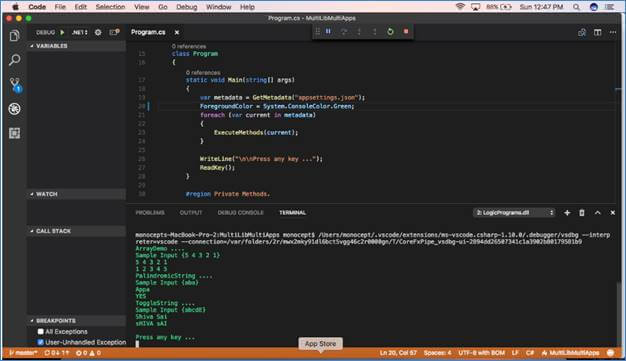Grab the debug toolbar drag handle
The height and width of the screenshot is (361, 626).
click(x=318, y=31)
